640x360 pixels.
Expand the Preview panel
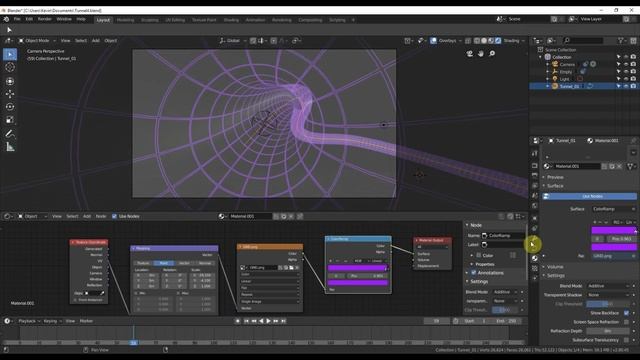555,177
